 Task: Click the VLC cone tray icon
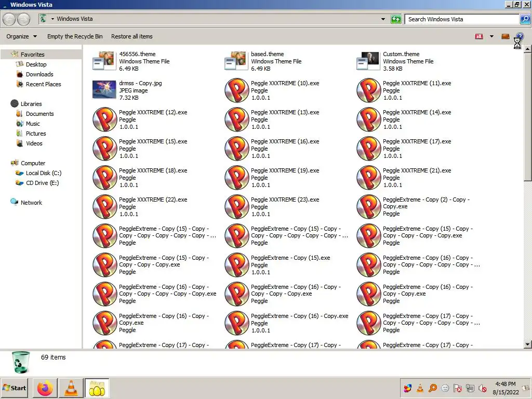(x=420, y=388)
